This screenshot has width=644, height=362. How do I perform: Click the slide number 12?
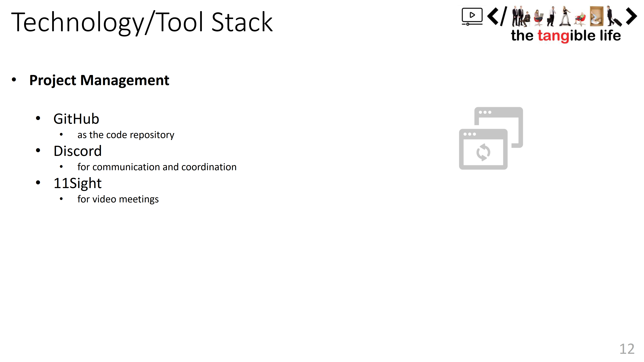(627, 349)
